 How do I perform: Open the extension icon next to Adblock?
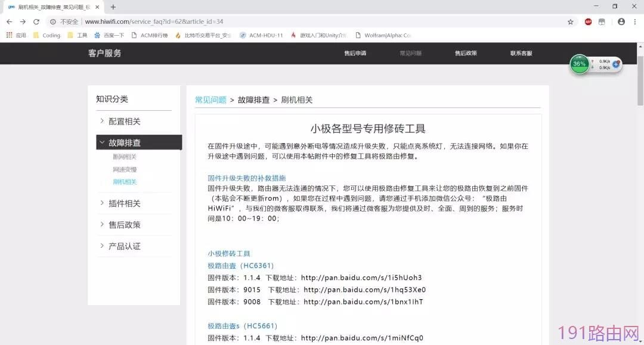pos(602,21)
